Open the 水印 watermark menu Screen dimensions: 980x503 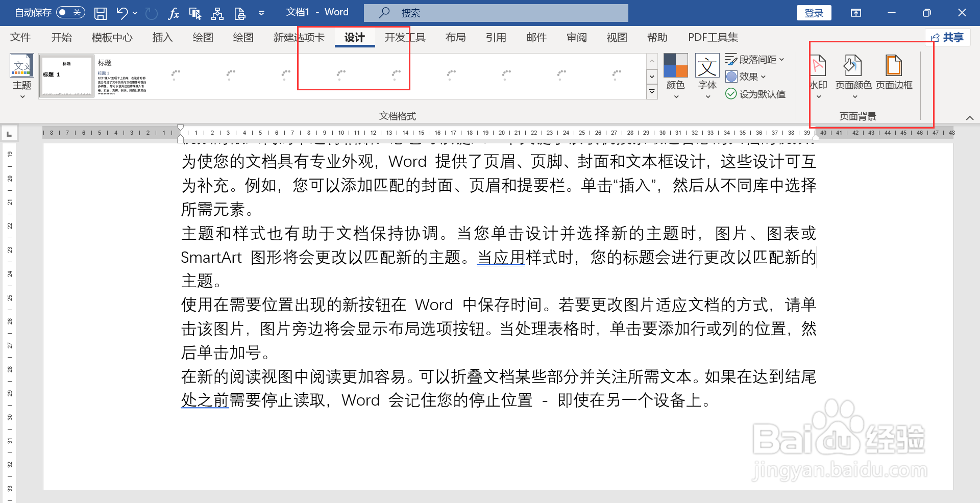(818, 77)
